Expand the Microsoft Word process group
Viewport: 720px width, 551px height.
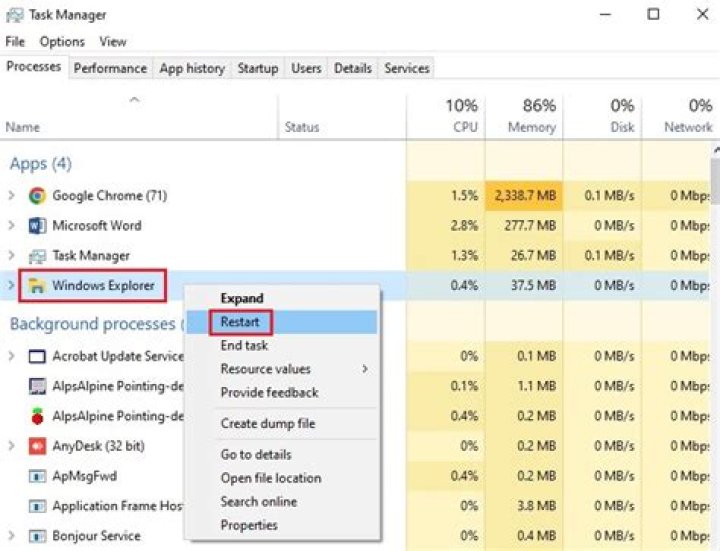pyautogui.click(x=11, y=226)
